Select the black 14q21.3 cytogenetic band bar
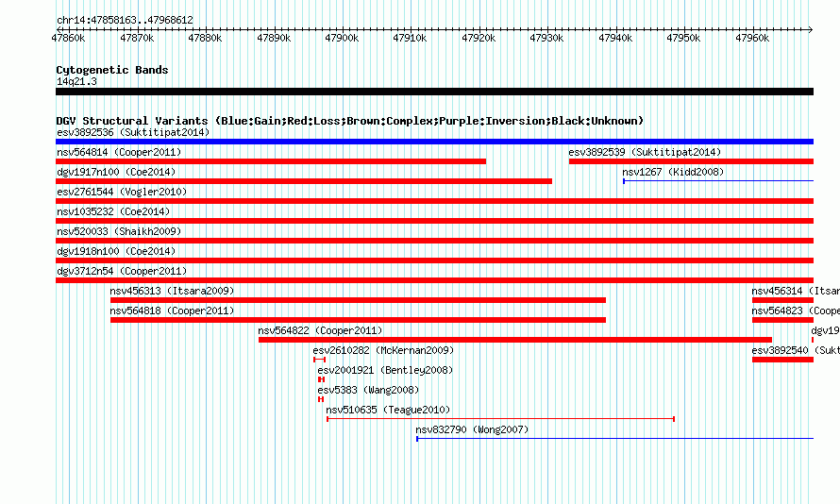This screenshot has height=504, width=840. (x=434, y=92)
